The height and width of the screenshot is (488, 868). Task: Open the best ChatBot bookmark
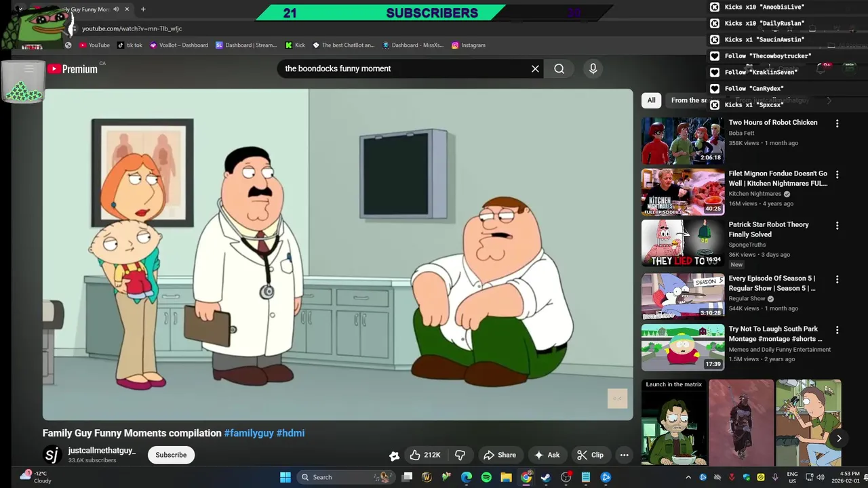(343, 45)
